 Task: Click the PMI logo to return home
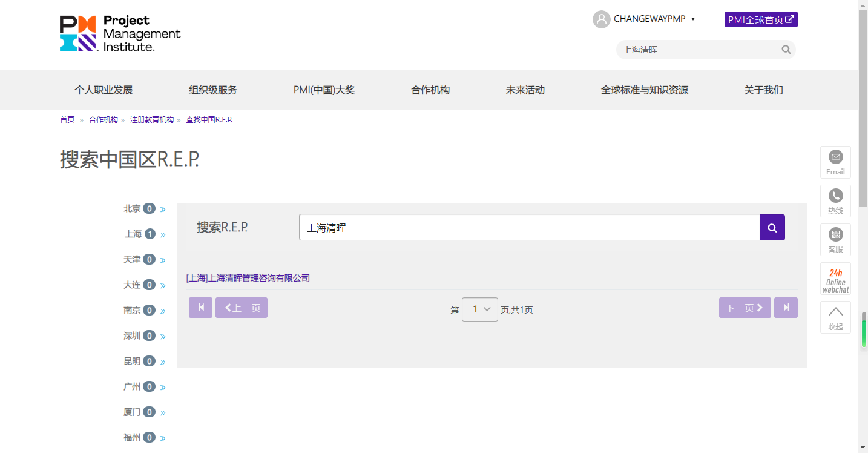pos(119,33)
